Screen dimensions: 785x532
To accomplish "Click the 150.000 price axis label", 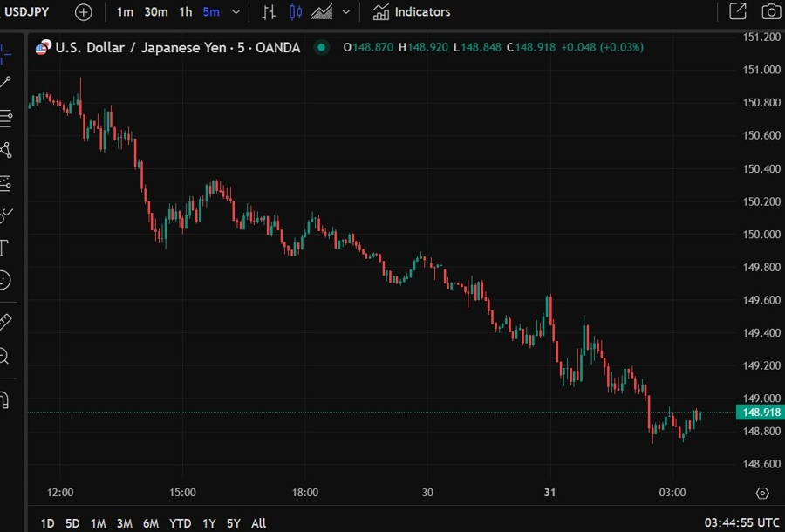I will [761, 235].
